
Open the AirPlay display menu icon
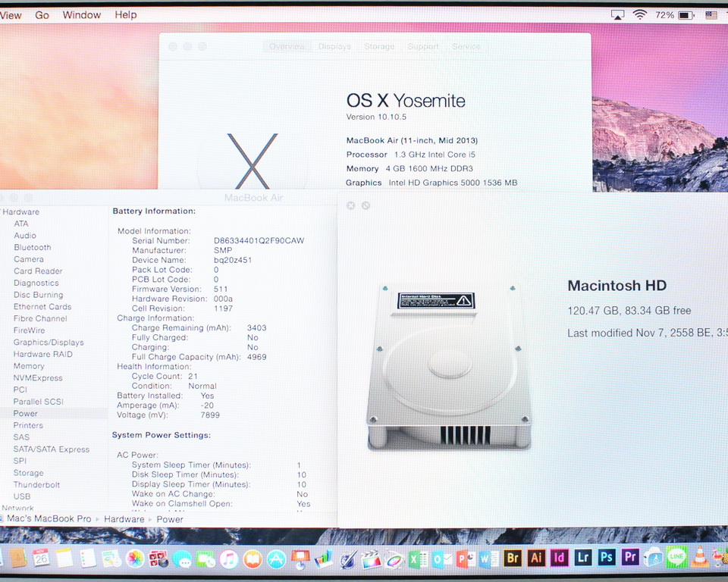[x=617, y=15]
